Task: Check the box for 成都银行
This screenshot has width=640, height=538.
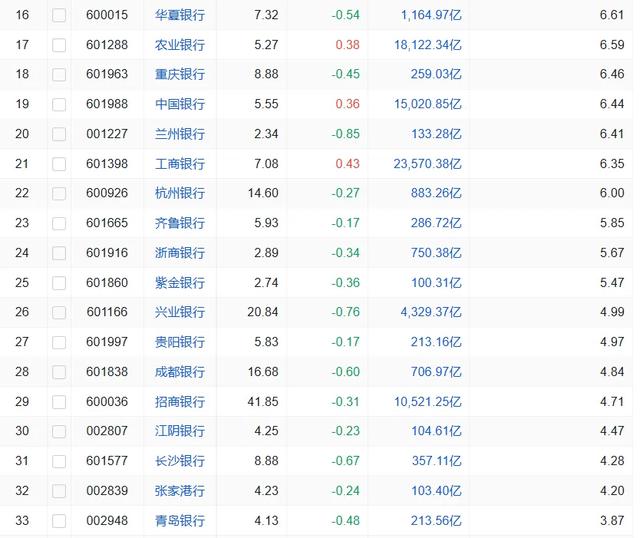Action: tap(59, 372)
